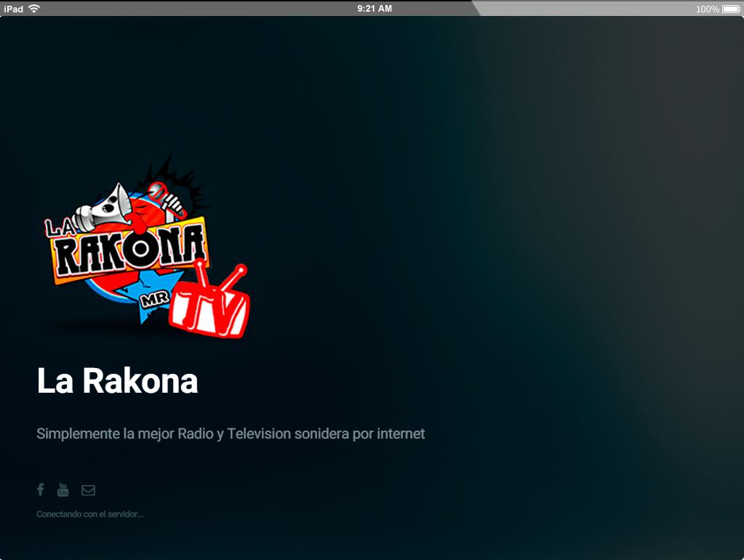Viewport: 744px width, 560px height.
Task: Open the YouTube channel icon
Action: (63, 489)
